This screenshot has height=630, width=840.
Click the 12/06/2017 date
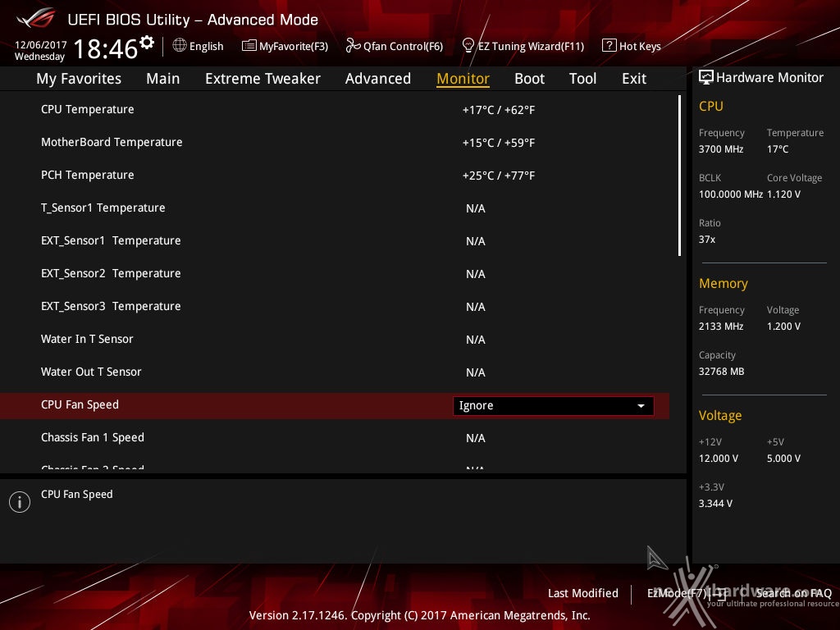coord(41,45)
